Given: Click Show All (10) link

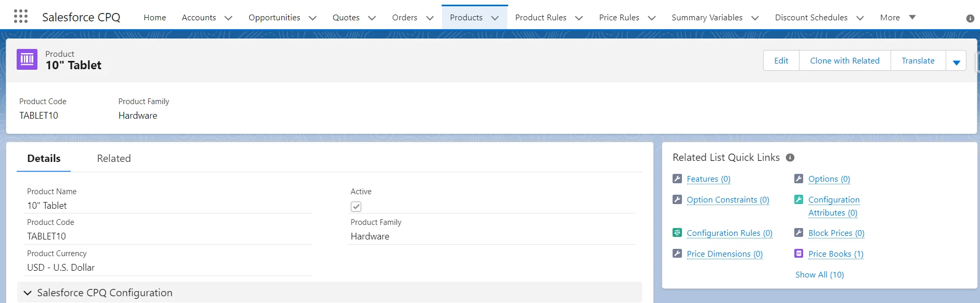Looking at the screenshot, I should [820, 275].
